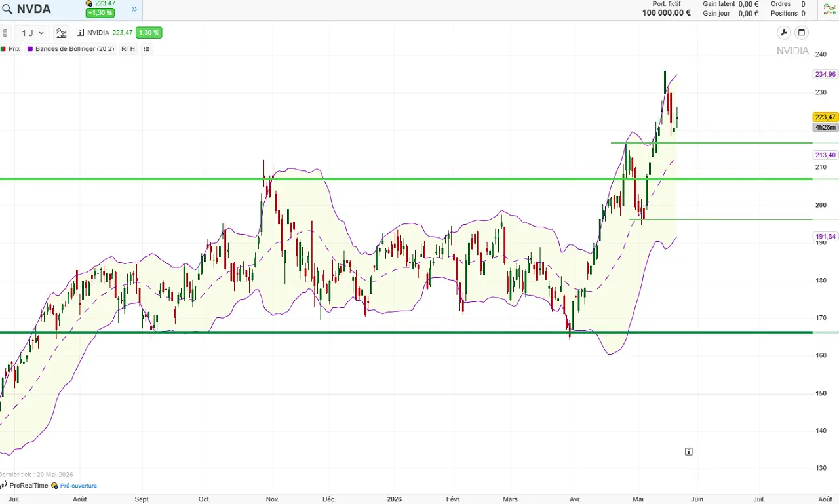The width and height of the screenshot is (839, 504).
Task: Click the pre-market status icon beside ProRealTime
Action: pos(54,486)
